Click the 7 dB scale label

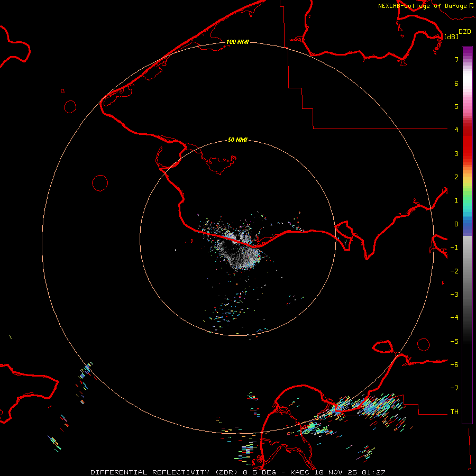tap(456, 59)
